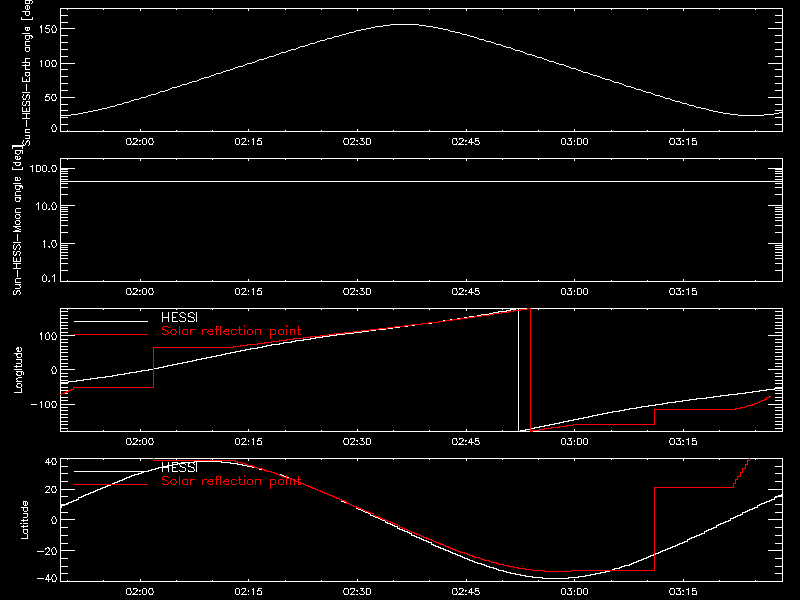
Task: Click 02:45 under the Earth angle plot
Action: click(465, 141)
